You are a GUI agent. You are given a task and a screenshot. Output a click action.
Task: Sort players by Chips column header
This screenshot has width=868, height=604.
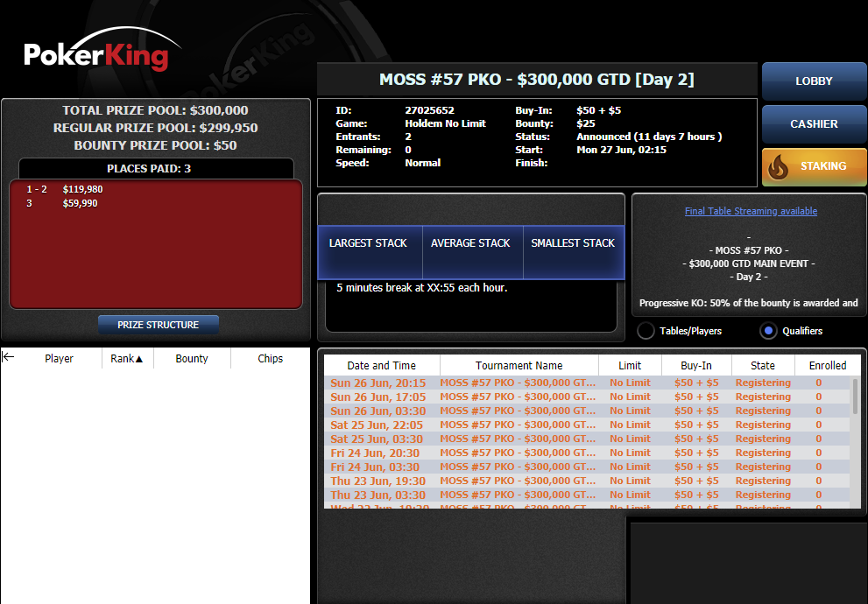point(270,358)
